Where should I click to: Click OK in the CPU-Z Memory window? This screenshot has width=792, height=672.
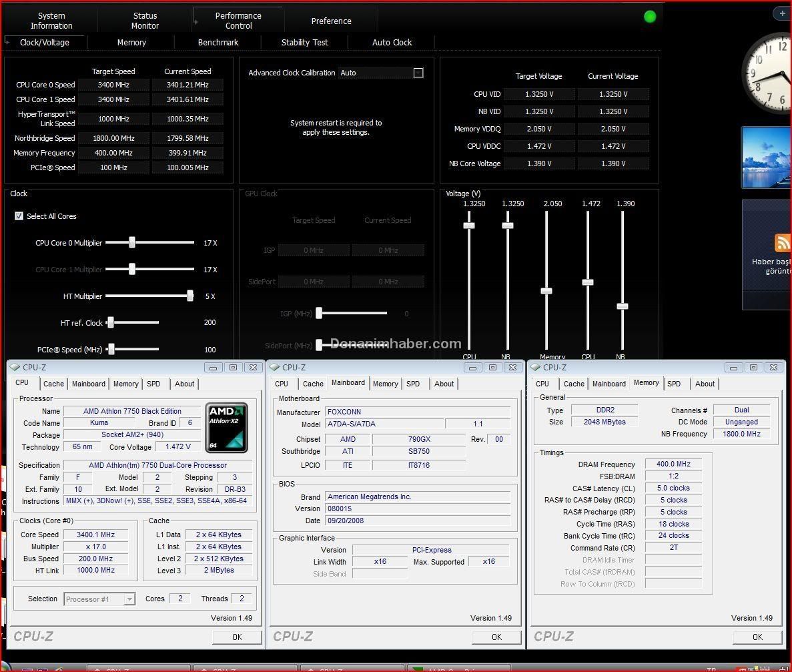[757, 637]
